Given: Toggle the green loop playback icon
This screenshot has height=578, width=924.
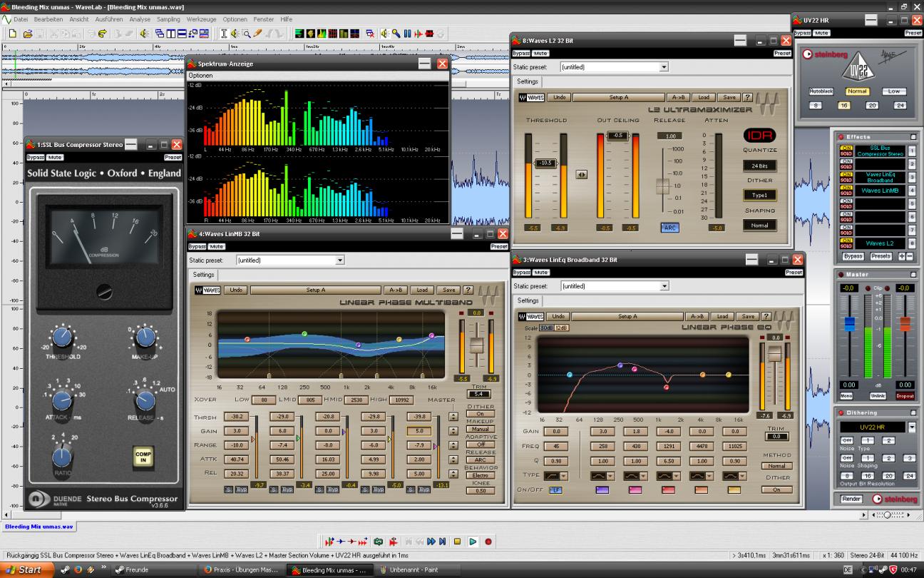Looking at the screenshot, I should (x=378, y=542).
